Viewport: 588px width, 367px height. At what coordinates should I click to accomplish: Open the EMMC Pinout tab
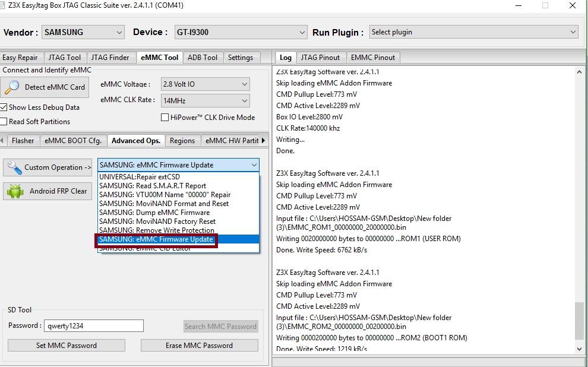373,58
